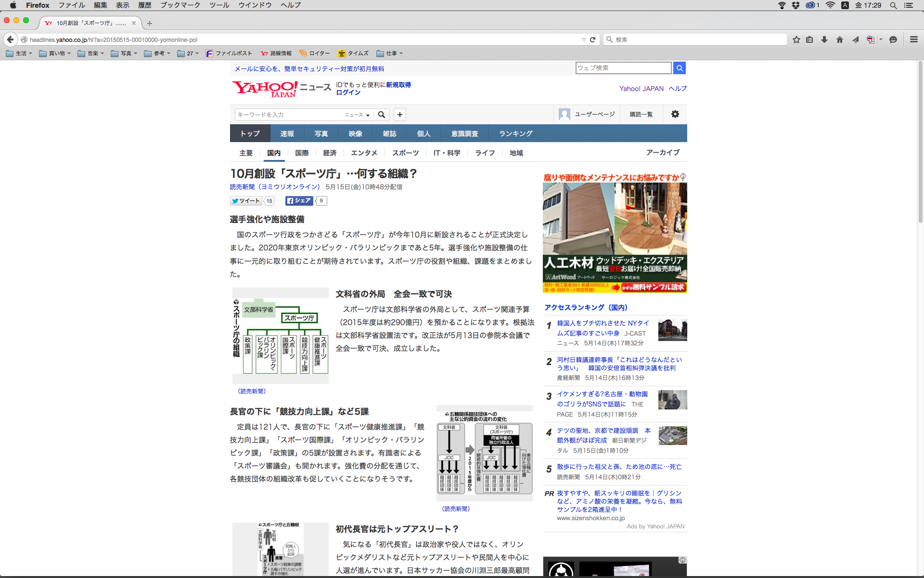Open the ブックマーク menu in menu bar
This screenshot has width=924, height=578.
tap(180, 5)
